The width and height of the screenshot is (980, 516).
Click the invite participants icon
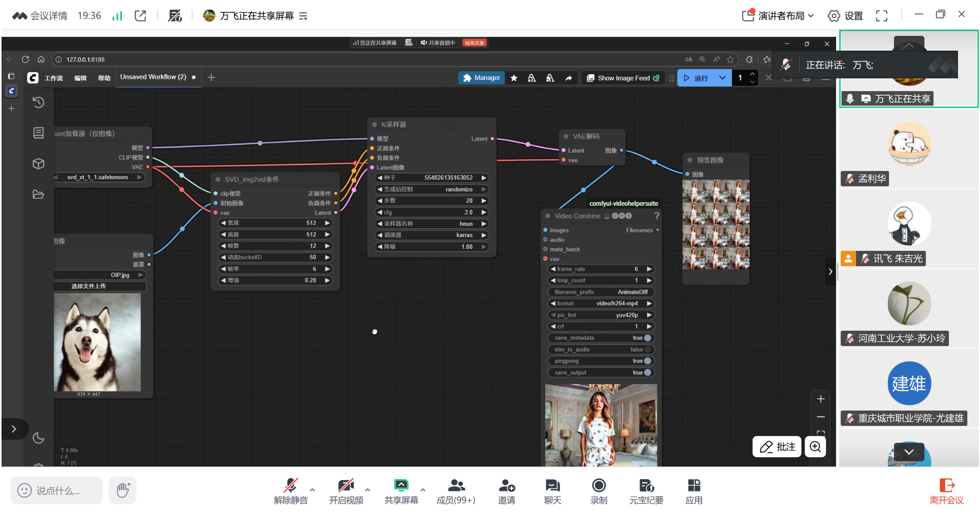click(x=506, y=486)
